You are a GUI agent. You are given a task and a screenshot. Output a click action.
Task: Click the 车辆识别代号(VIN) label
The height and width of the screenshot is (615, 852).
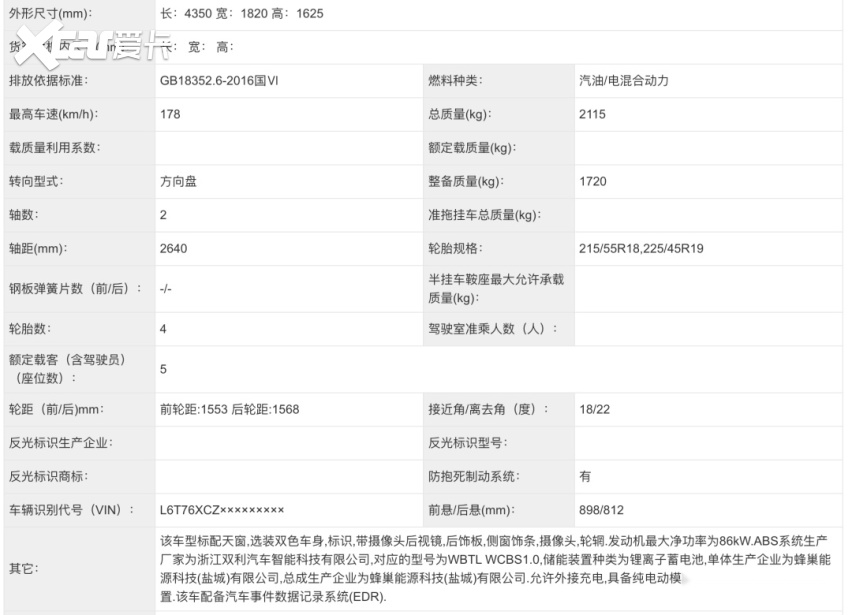coord(71,511)
